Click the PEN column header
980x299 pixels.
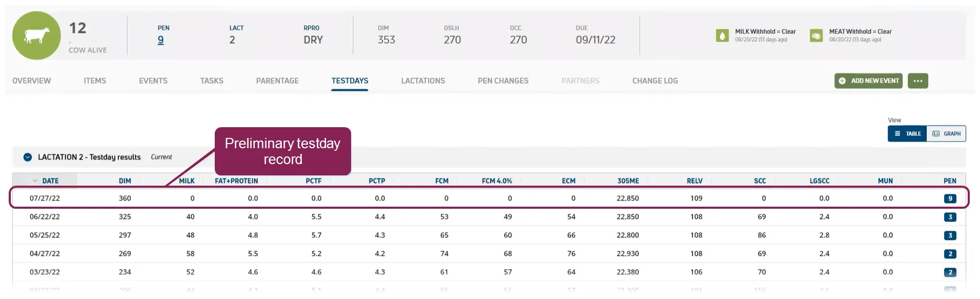pos(950,181)
